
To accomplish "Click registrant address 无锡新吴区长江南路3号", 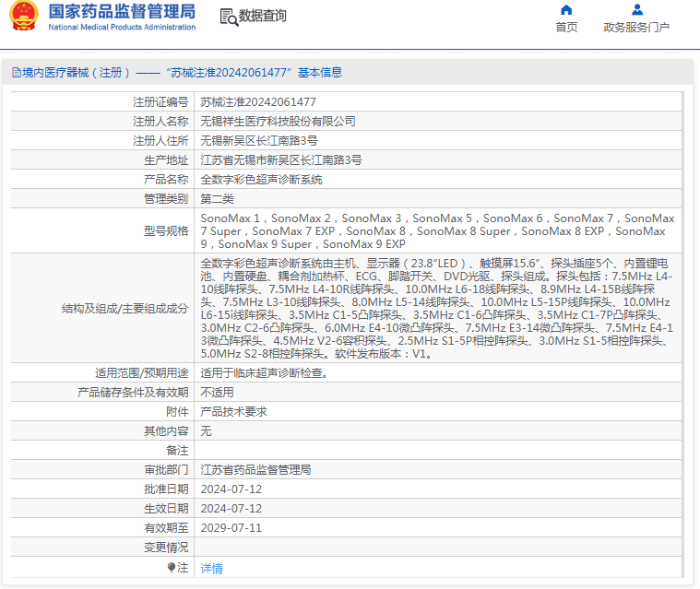I will pos(259,141).
